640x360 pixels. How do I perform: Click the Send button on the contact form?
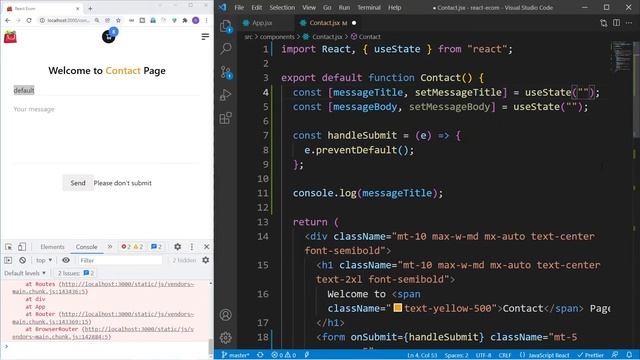click(78, 183)
